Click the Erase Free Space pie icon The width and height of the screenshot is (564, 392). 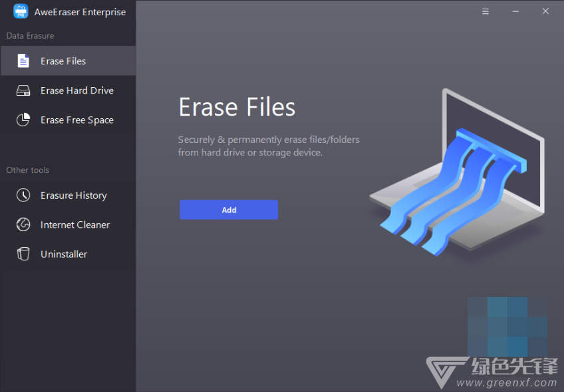click(23, 120)
